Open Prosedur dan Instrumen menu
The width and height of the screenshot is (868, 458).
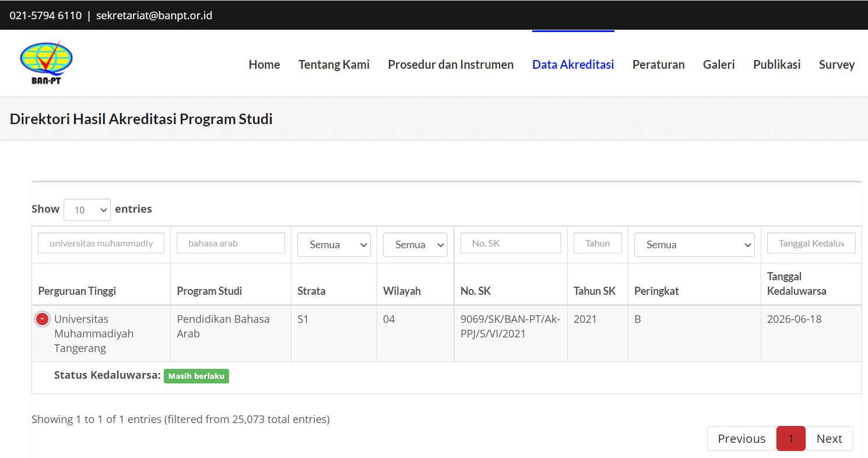[451, 65]
